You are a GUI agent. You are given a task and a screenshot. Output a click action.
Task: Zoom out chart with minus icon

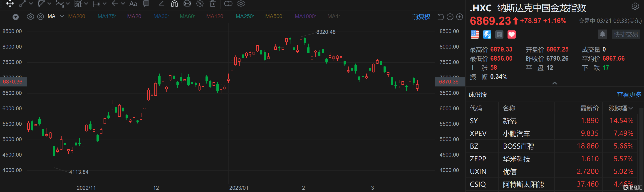450,17
